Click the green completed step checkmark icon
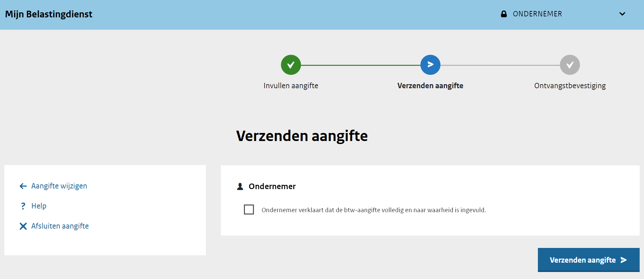This screenshot has width=644, height=279. tap(291, 65)
